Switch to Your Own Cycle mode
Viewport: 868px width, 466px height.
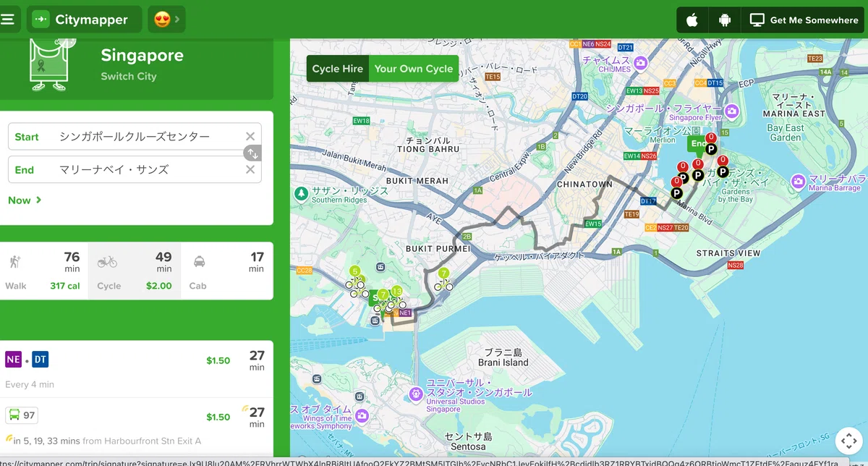pyautogui.click(x=414, y=69)
